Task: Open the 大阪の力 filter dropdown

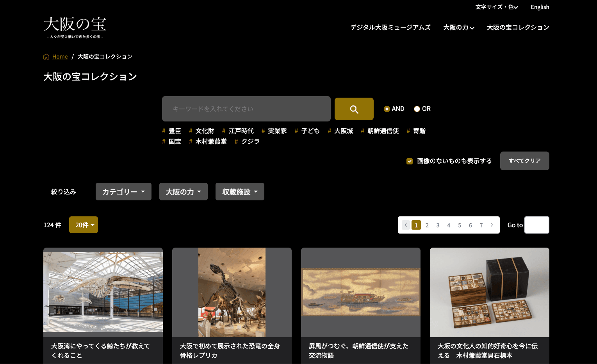Action: (184, 192)
